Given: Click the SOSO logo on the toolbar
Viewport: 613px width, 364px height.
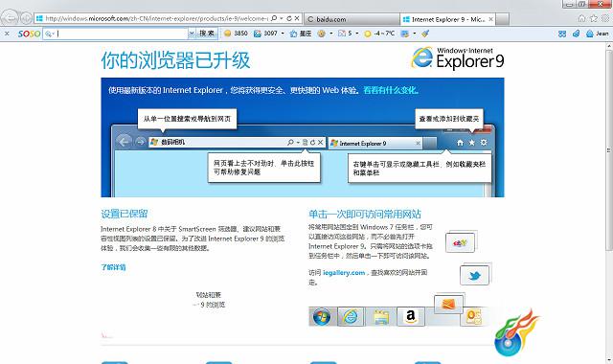Looking at the screenshot, I should point(29,34).
